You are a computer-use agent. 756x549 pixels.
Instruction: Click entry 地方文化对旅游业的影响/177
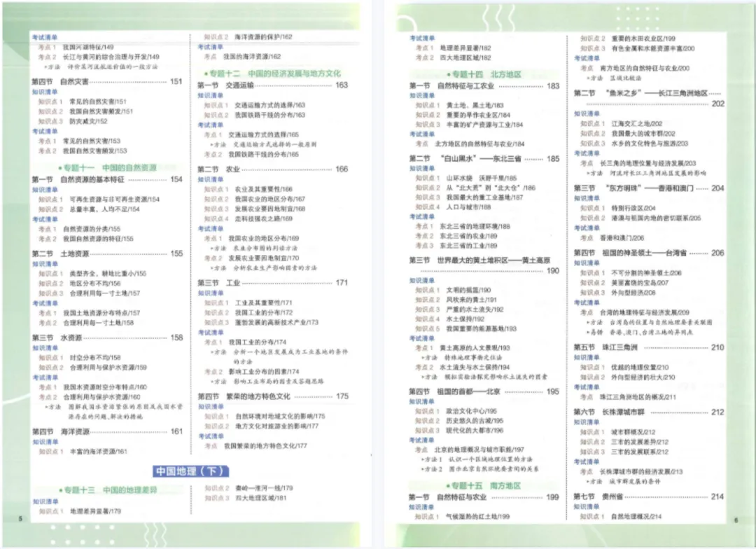[x=277, y=426]
